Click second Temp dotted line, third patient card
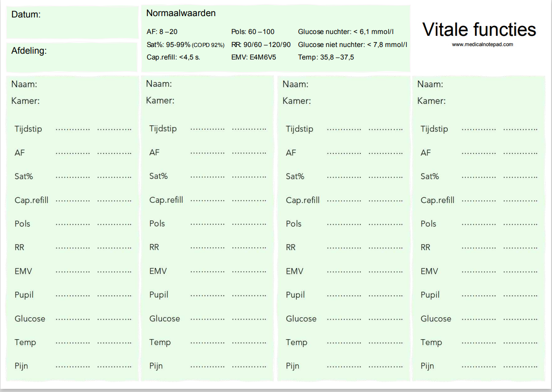Viewport: 552px width, 392px height. pyautogui.click(x=385, y=343)
